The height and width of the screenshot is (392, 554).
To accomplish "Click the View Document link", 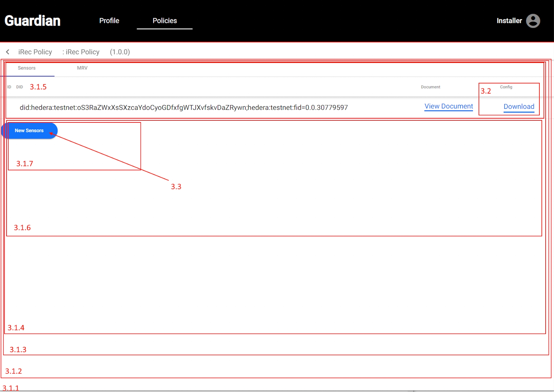I will click(448, 106).
